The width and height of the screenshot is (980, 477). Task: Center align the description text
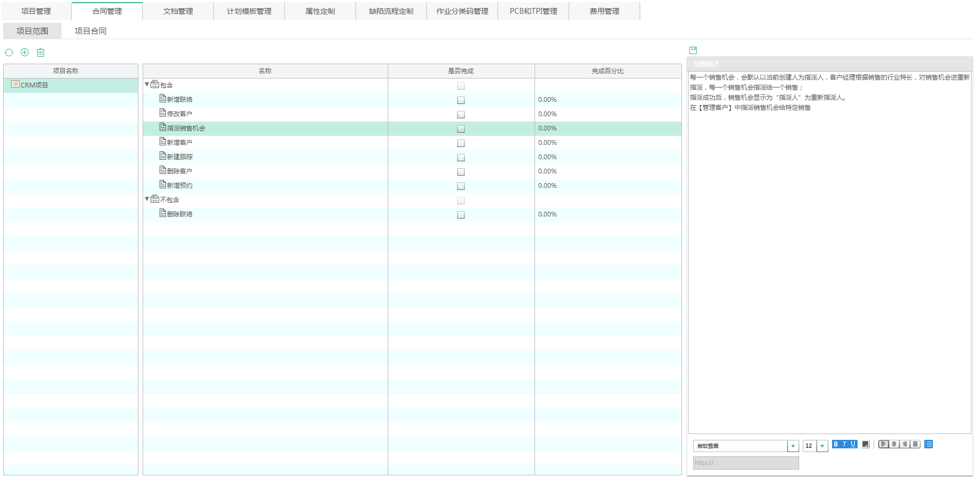[x=894, y=444]
